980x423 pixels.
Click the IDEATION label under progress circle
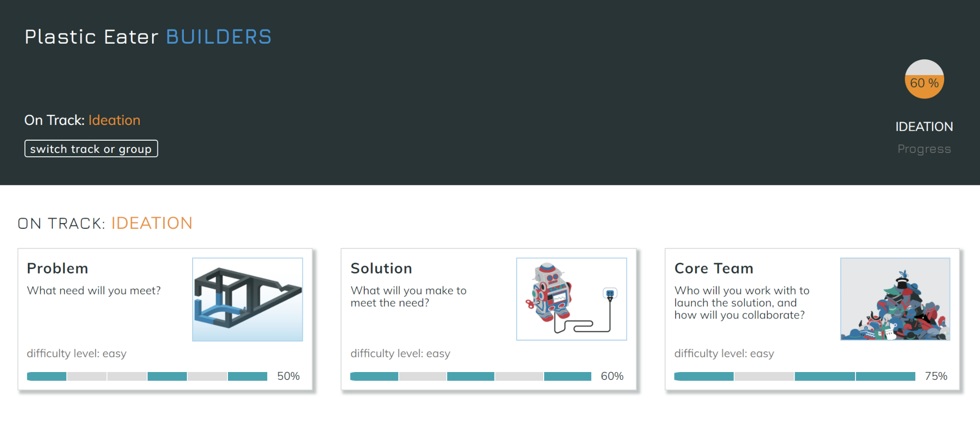(924, 126)
